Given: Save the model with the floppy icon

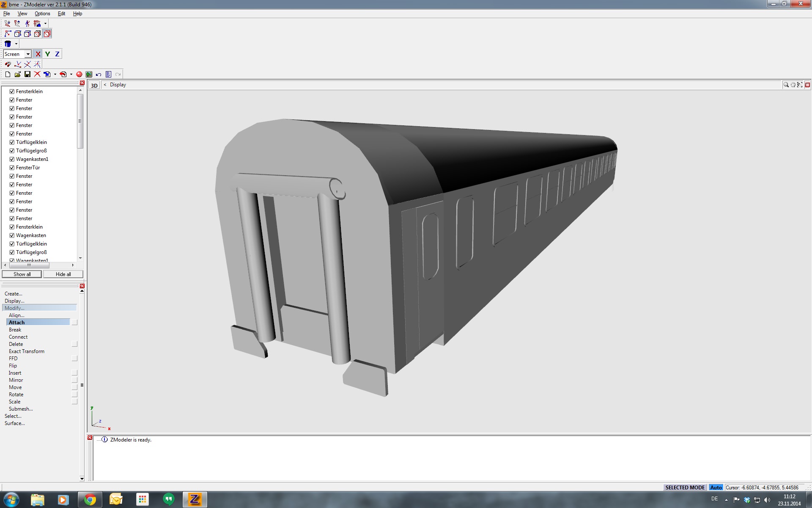Looking at the screenshot, I should 27,74.
